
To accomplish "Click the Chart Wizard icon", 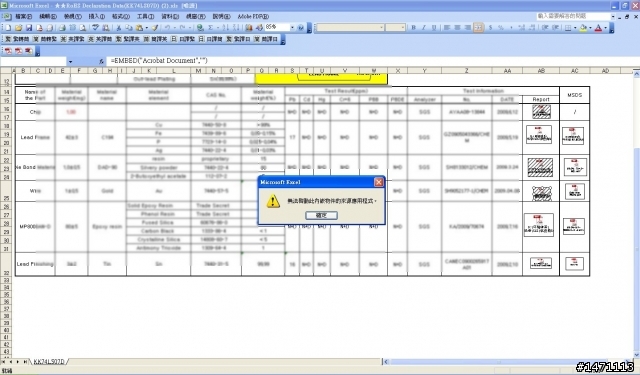I will coord(249,28).
